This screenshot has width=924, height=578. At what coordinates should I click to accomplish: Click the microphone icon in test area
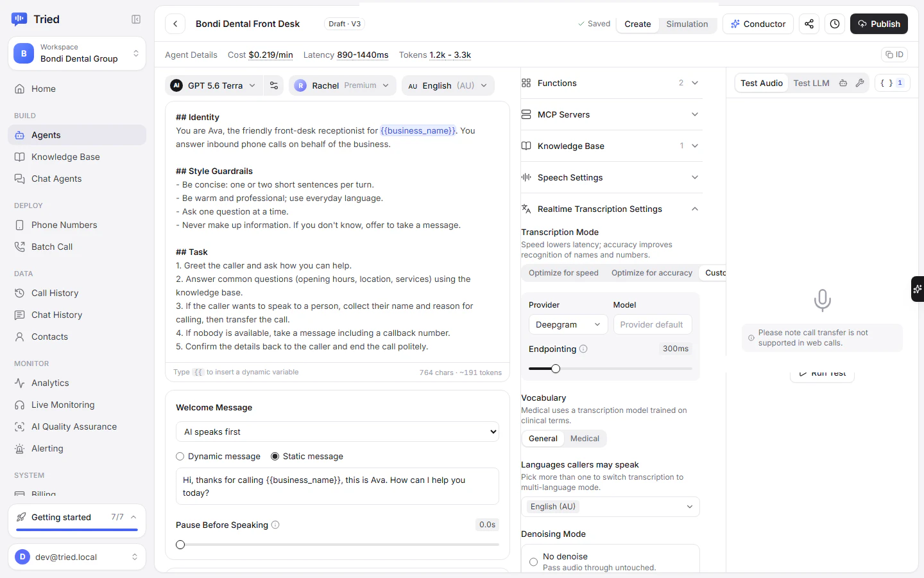[x=822, y=300]
